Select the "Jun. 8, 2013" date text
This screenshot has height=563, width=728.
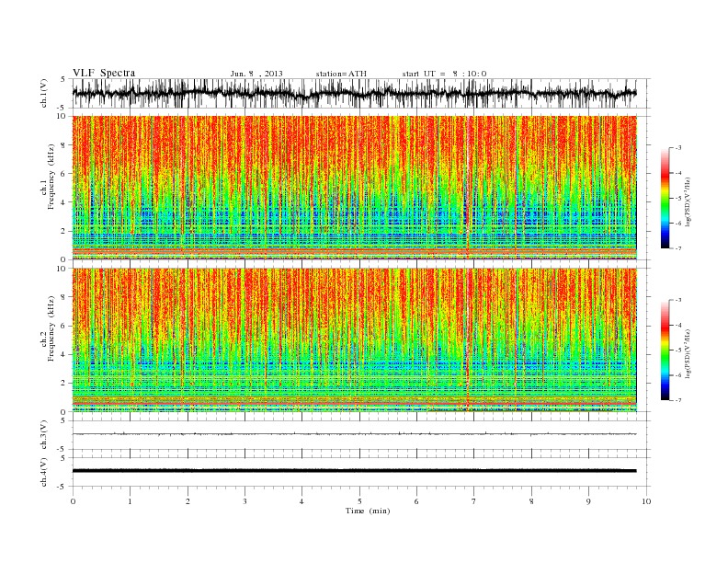[256, 74]
